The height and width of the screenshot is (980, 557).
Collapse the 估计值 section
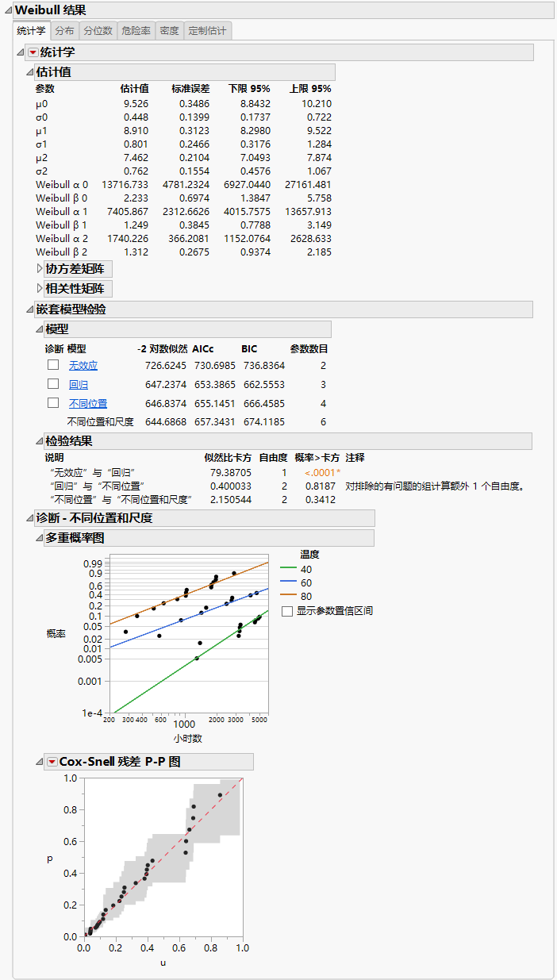tap(30, 72)
